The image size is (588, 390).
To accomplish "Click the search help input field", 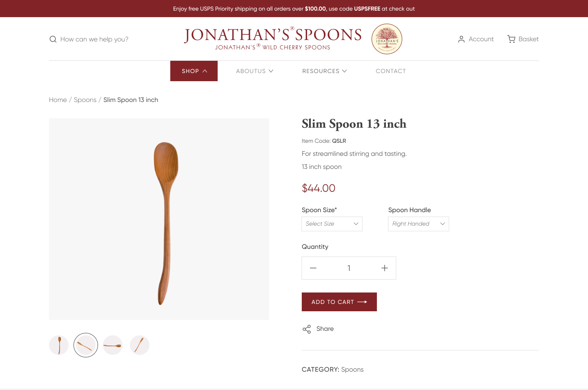I will pyautogui.click(x=94, y=39).
